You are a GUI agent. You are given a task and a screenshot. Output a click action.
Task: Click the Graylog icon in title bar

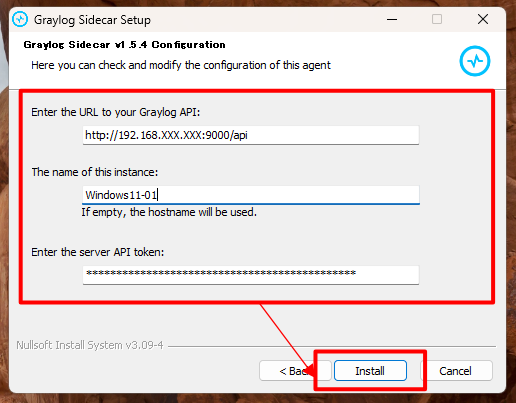coord(20,19)
